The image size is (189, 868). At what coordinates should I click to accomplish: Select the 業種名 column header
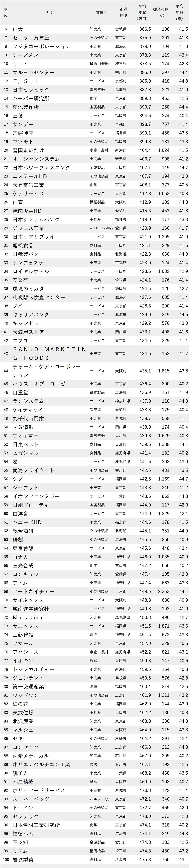pyautogui.click(x=101, y=12)
